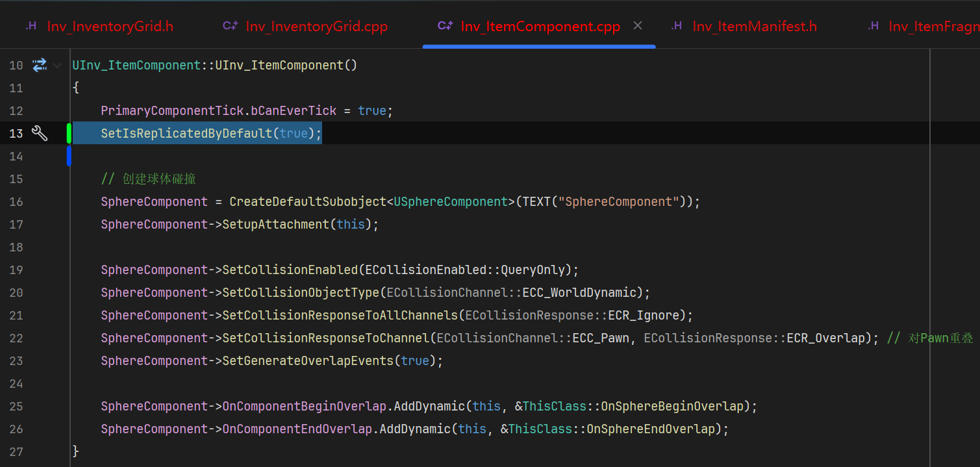This screenshot has width=980, height=467.
Task: Click the SetupAttachment method call
Action: pos(276,225)
